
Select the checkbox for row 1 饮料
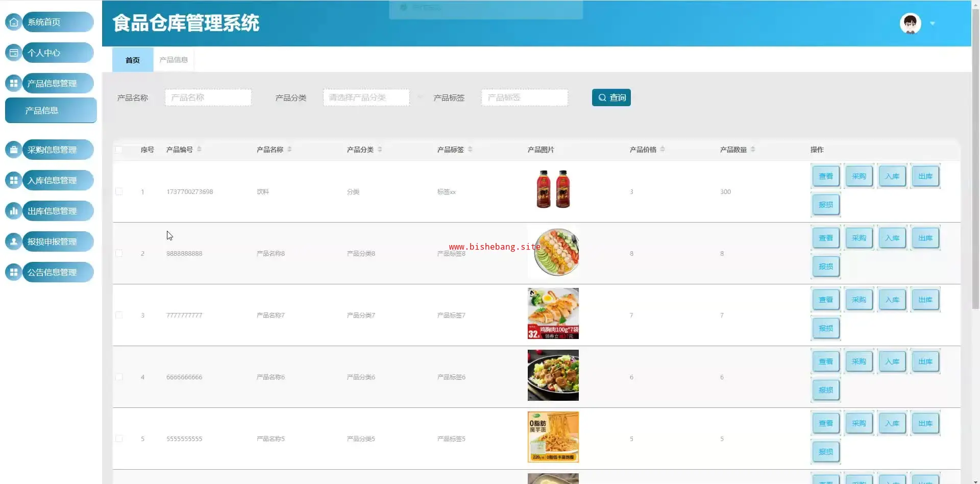point(119,191)
